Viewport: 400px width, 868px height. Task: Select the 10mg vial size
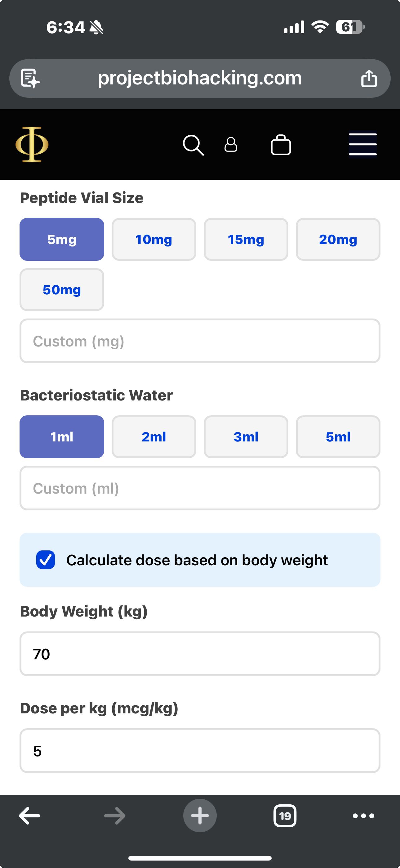tap(154, 240)
